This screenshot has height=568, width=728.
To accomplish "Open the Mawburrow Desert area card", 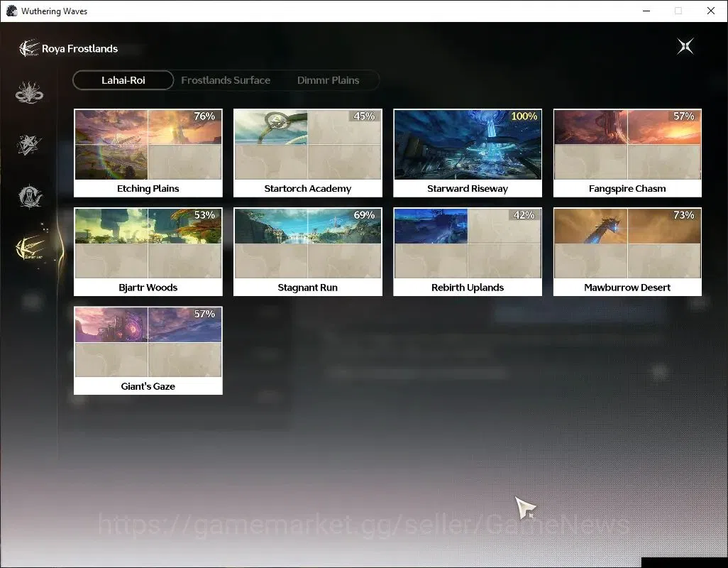I will (627, 252).
